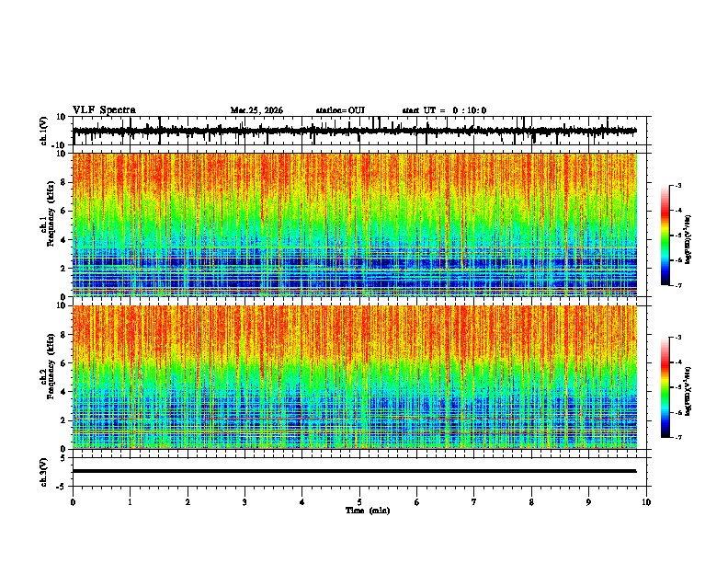The image size is (728, 563).
Task: Click the VLF Spectra title text
Action: [104, 110]
